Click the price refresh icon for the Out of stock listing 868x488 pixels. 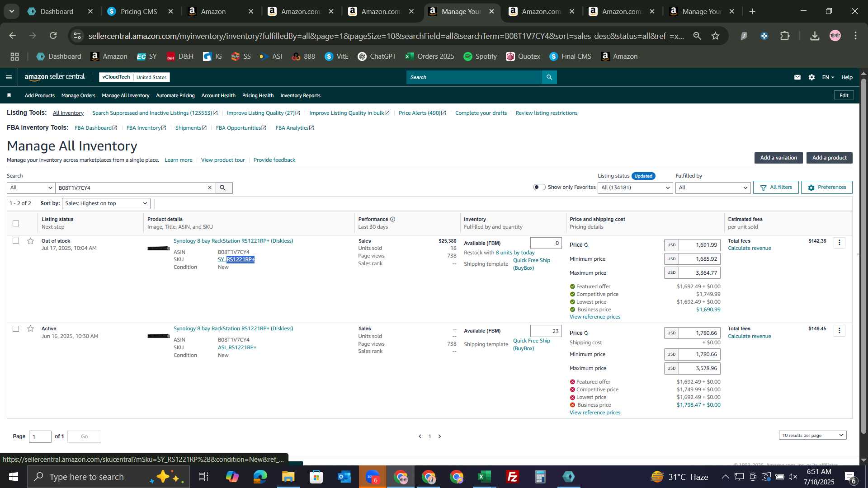point(586,245)
